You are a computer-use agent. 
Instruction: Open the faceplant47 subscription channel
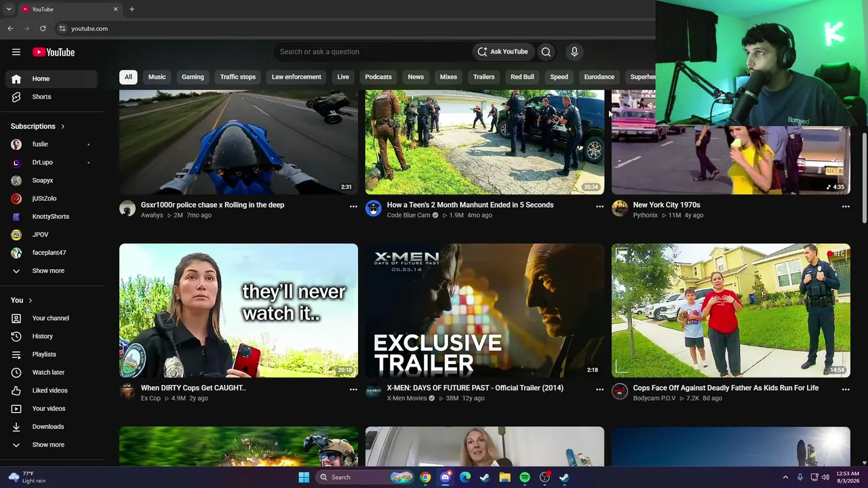52,253
